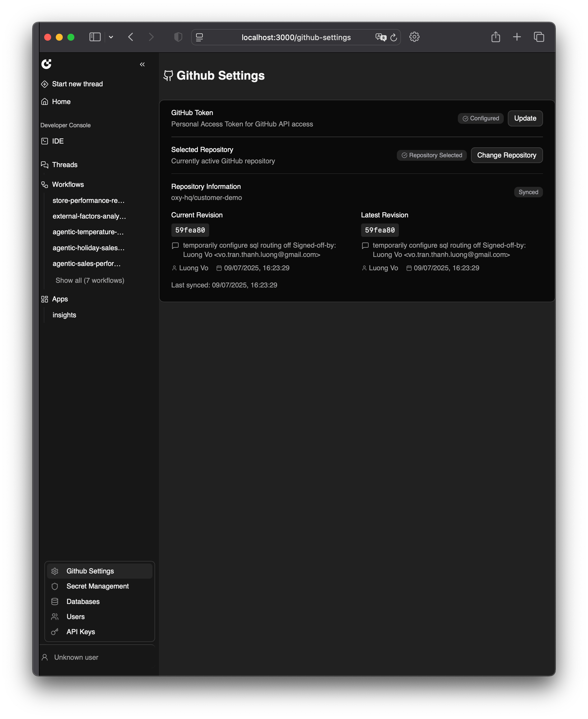The width and height of the screenshot is (588, 719).
Task: Click the browser reload icon
Action: click(394, 37)
